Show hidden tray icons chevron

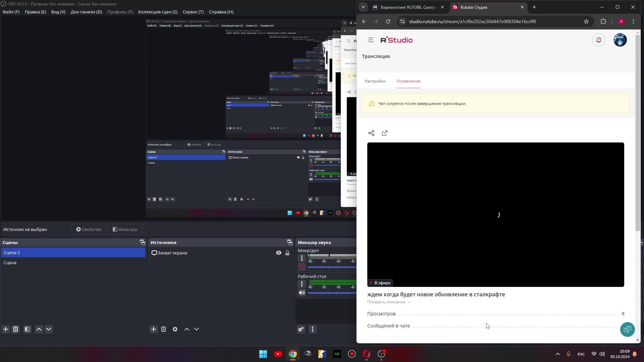558,354
